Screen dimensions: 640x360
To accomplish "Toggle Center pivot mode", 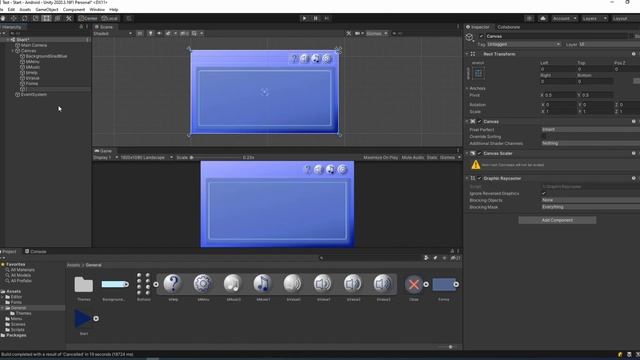I will point(88,18).
